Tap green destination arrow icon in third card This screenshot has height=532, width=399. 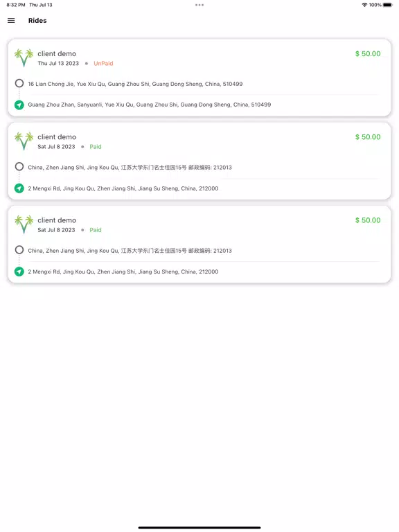pyautogui.click(x=19, y=272)
